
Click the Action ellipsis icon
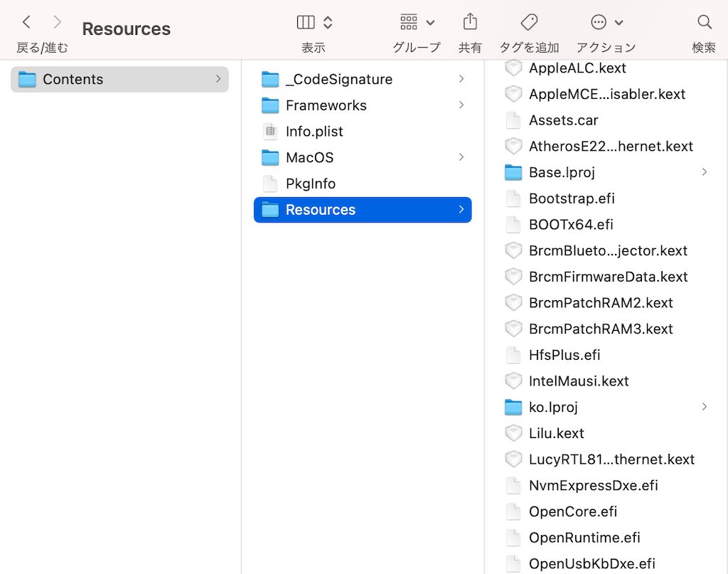(599, 22)
